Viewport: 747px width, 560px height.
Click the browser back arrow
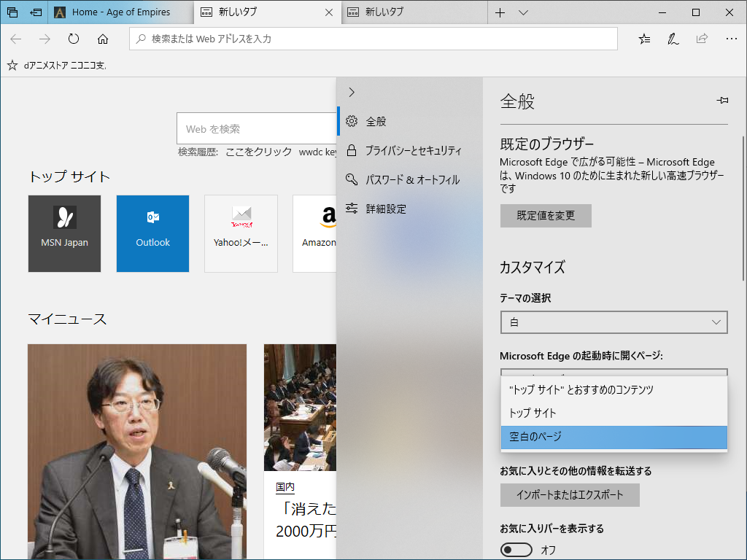tap(16, 39)
